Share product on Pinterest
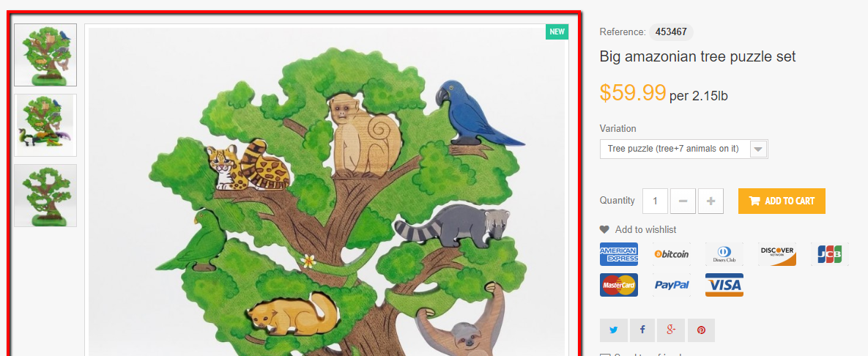The height and width of the screenshot is (356, 868). click(x=702, y=330)
